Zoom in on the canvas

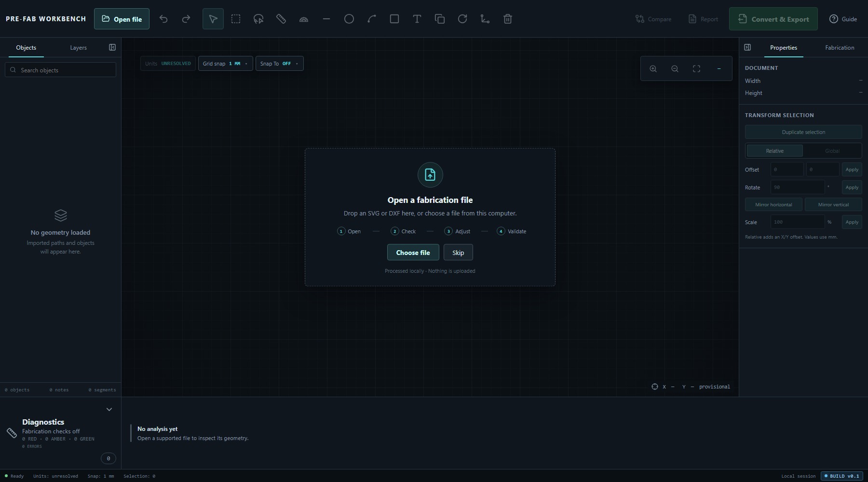tap(653, 69)
